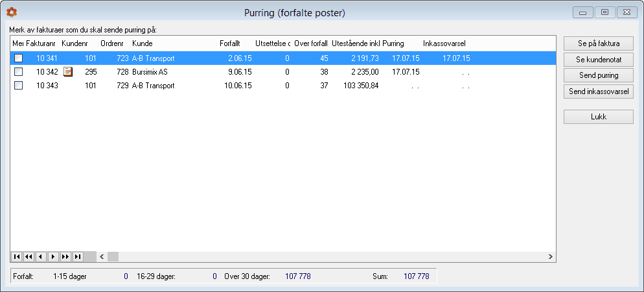Click Send inkassovarsel button
Image resolution: width=644 pixels, height=292 pixels.
pos(599,91)
